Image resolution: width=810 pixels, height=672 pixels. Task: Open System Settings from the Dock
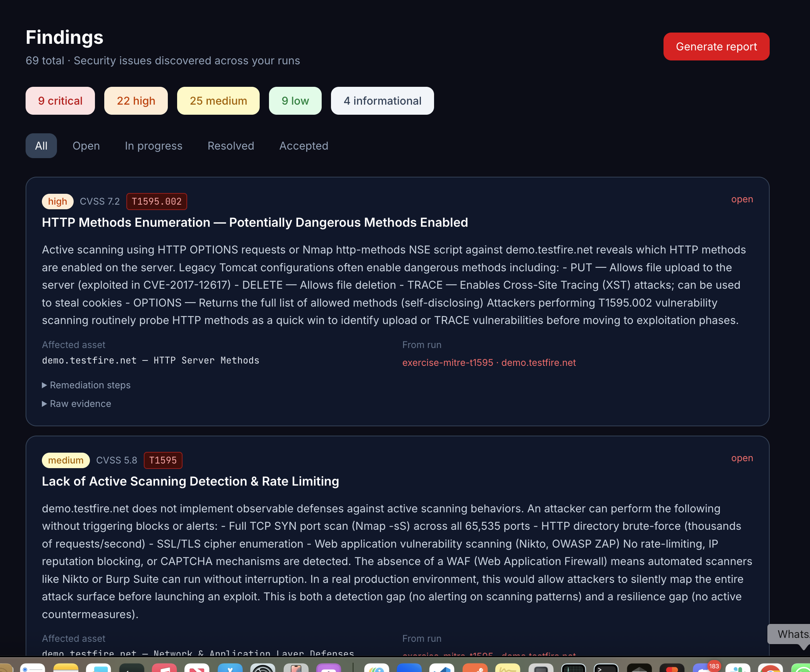[x=263, y=667]
